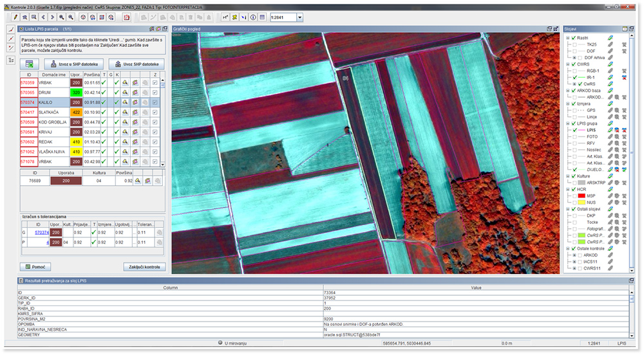Toggle the Rastri group checkbox
Screen dimensions: 644x355
574,38
